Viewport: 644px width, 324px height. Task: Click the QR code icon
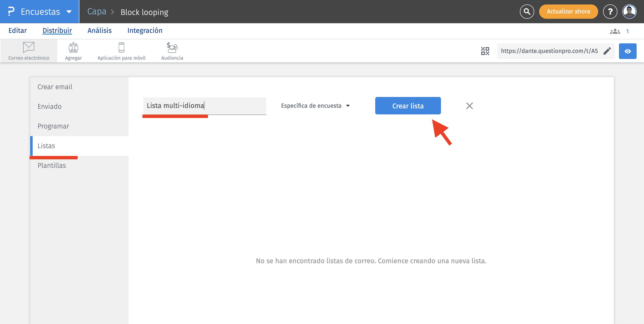(485, 51)
